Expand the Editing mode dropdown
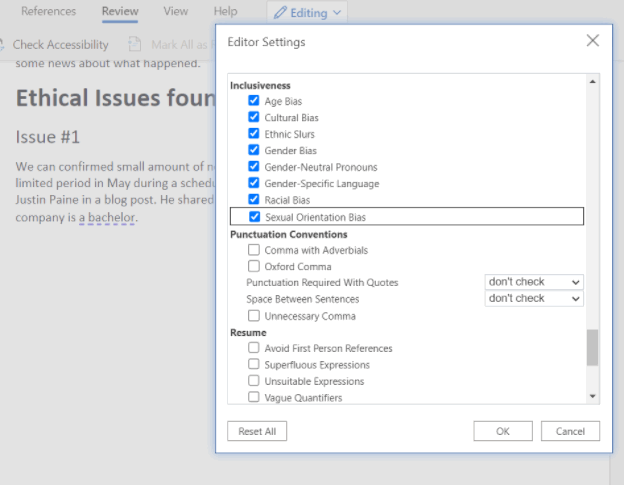 337,13
